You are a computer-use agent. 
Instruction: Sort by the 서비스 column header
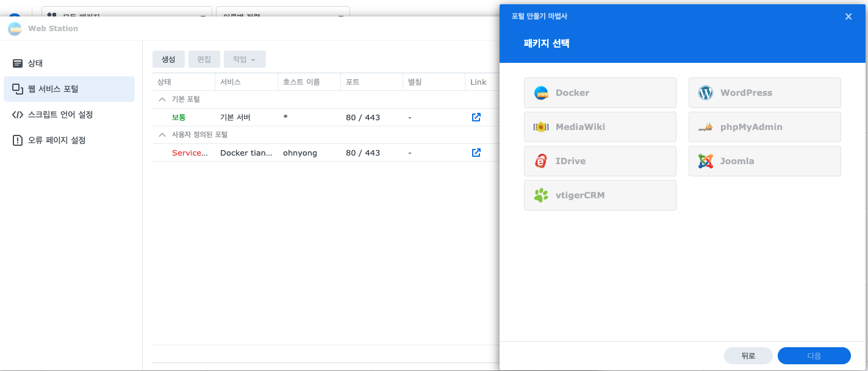246,82
